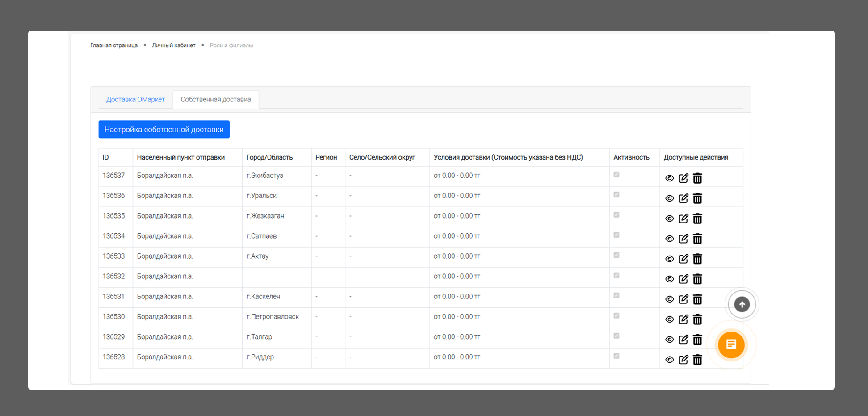The width and height of the screenshot is (868, 416).
Task: Toggle activity checkbox for row 136534
Action: (x=616, y=235)
